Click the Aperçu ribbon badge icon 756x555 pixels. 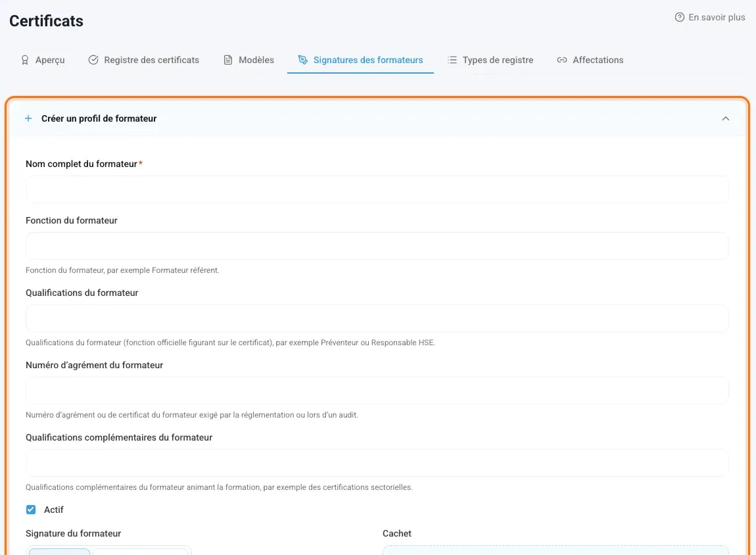pyautogui.click(x=24, y=60)
